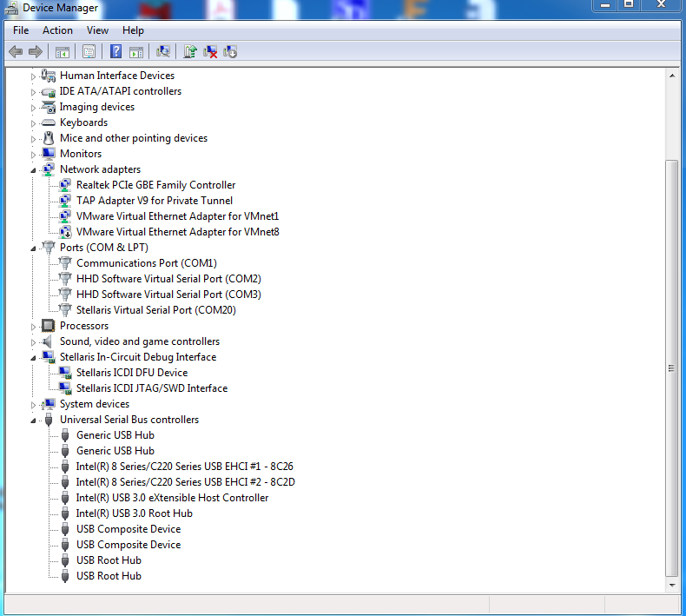Open the Help menu
686x616 pixels.
click(x=133, y=30)
